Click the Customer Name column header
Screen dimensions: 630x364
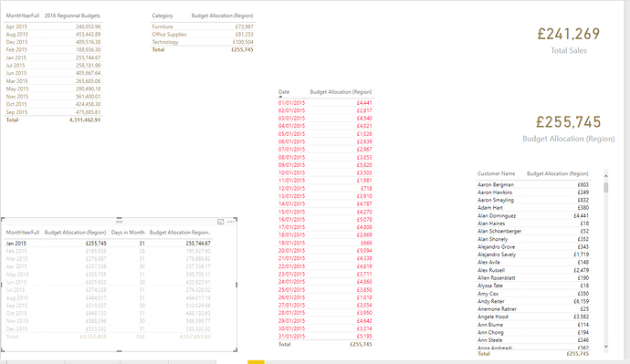coord(496,173)
